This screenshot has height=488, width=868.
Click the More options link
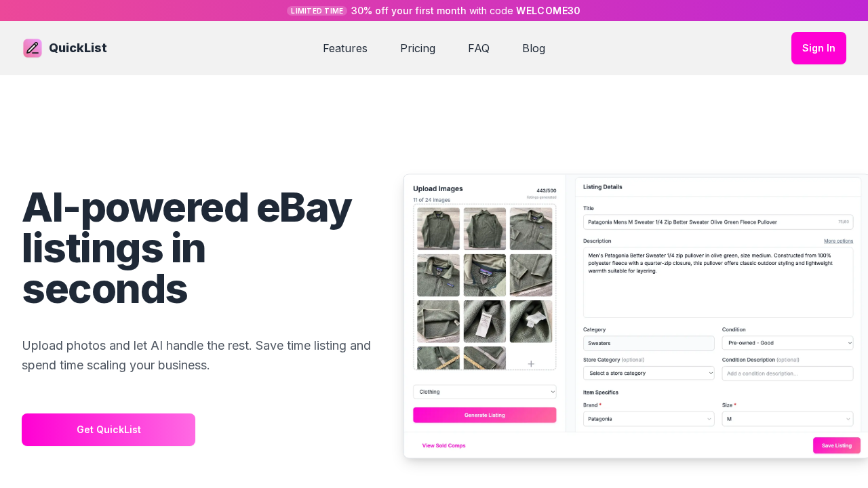click(x=838, y=241)
